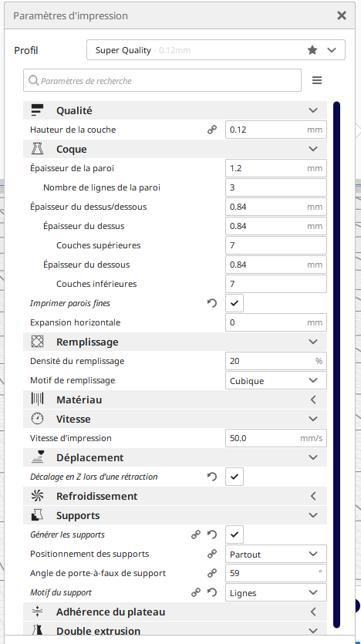The image size is (361, 644).
Task: Edit Hauteur de la couche value field
Action: click(276, 130)
